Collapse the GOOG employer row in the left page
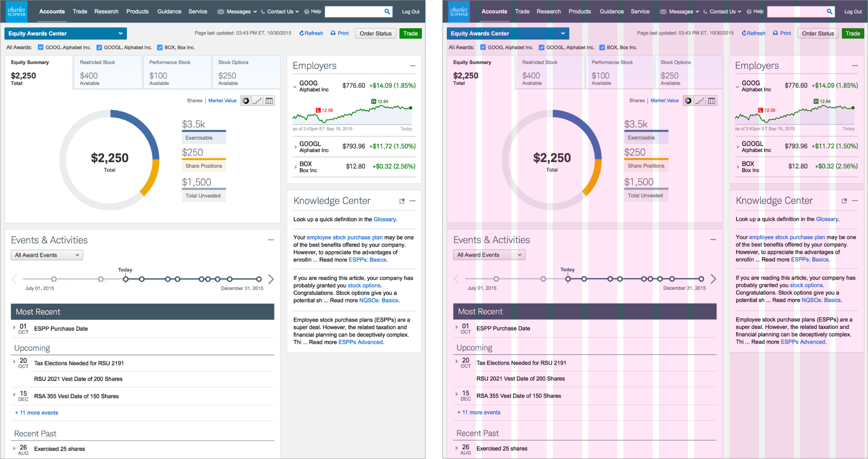Screen dimensions: 868x459 [x=295, y=87]
